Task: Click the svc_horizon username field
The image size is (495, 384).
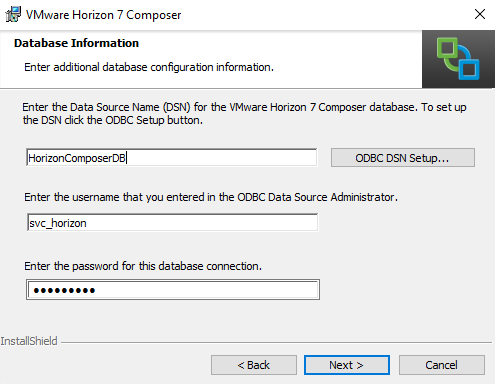Action: point(172,223)
